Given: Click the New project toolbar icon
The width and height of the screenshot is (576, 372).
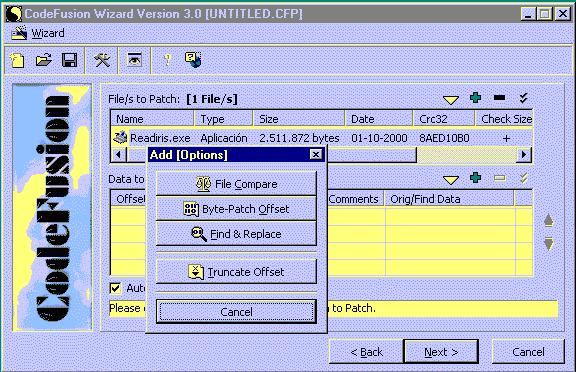Looking at the screenshot, I should (17, 60).
